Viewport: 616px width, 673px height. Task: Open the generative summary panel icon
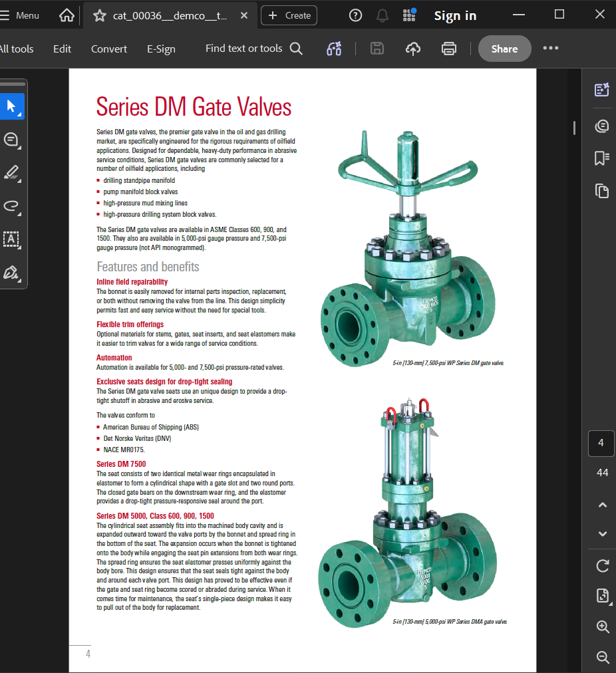click(602, 90)
